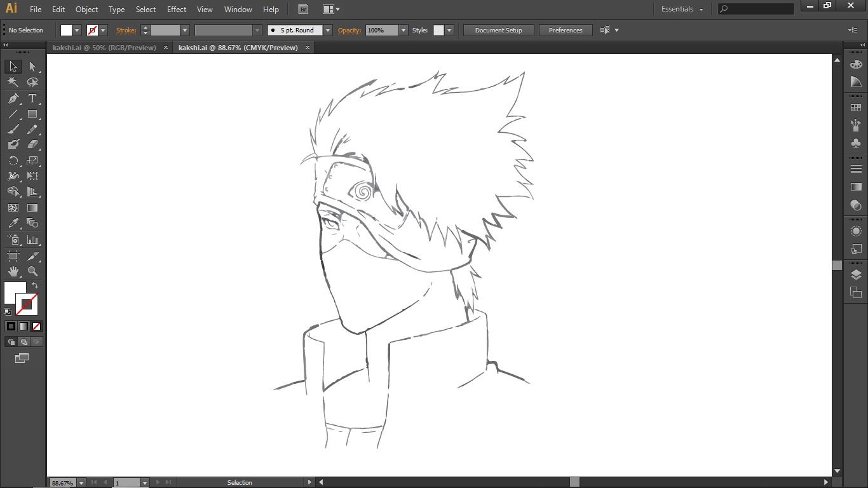Open the 5 pt. Round brush dropdown
Viewport: 868px width, 488px height.
click(x=328, y=30)
